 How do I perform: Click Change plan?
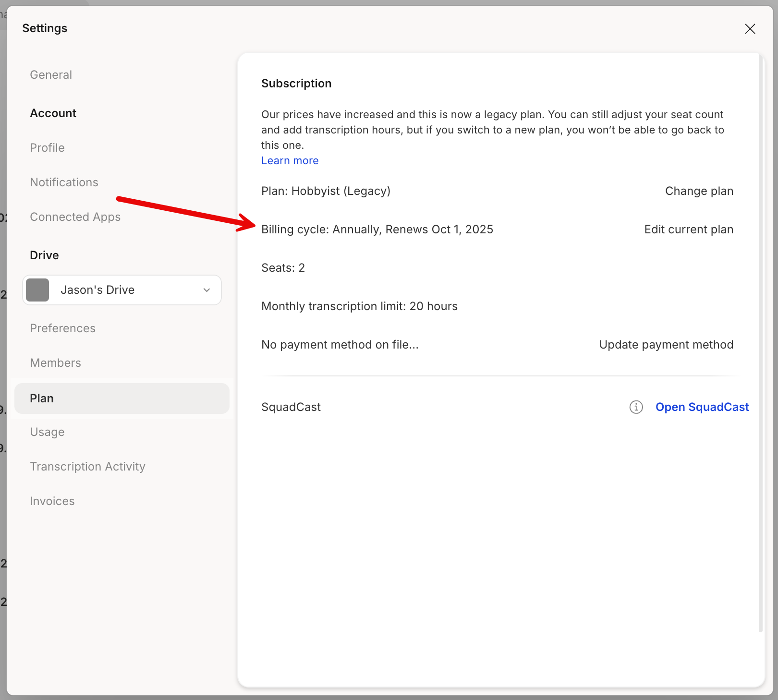coord(699,191)
